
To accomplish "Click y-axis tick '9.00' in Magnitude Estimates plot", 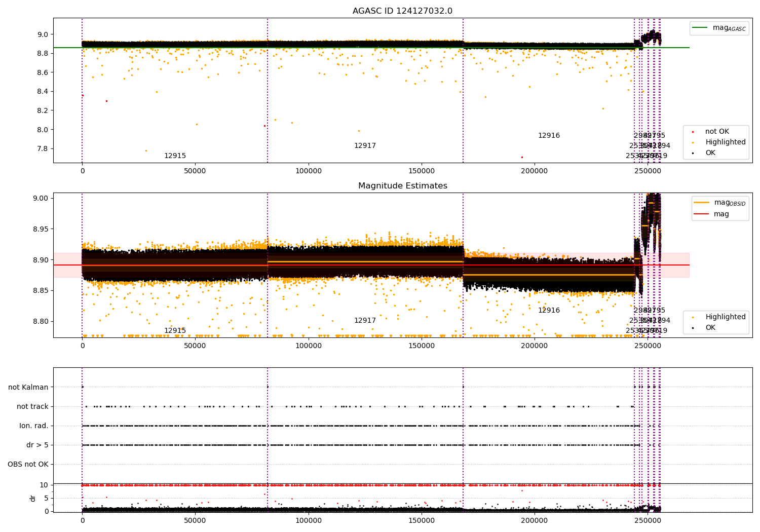I will 41,198.
